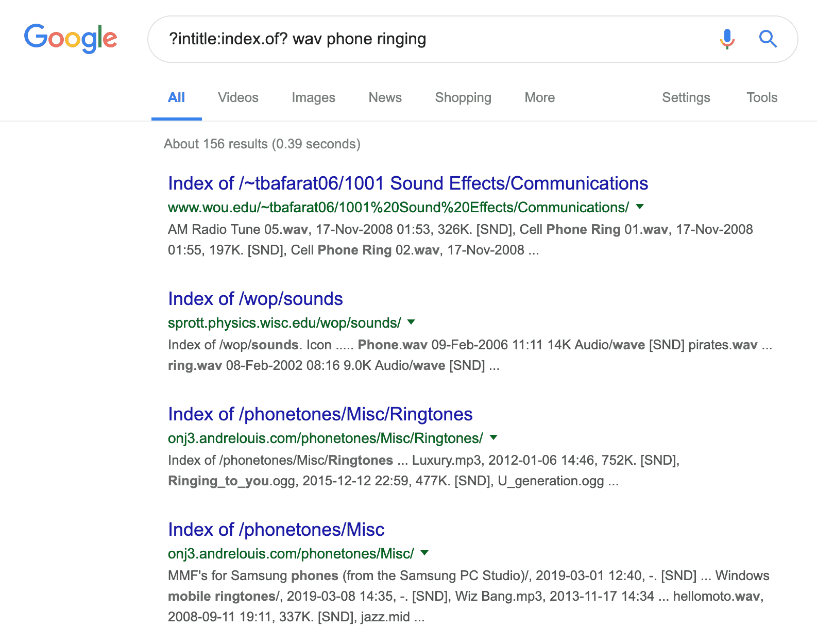Click the 'About 156 results' stats text
817x644 pixels.
[262, 144]
